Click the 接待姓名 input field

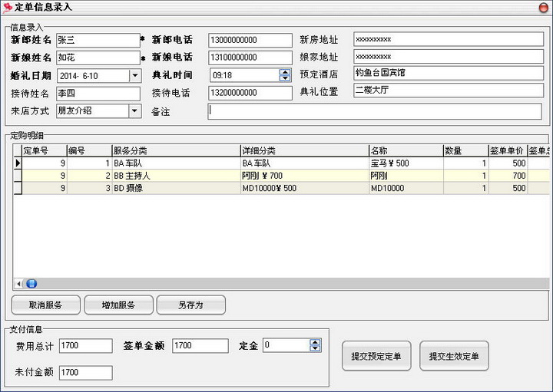point(98,94)
